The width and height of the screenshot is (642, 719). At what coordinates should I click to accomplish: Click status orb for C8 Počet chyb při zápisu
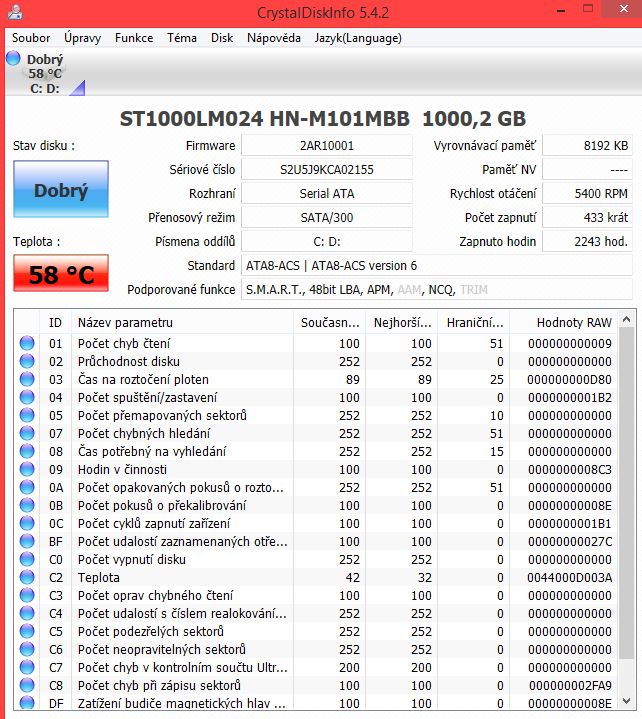[27, 685]
